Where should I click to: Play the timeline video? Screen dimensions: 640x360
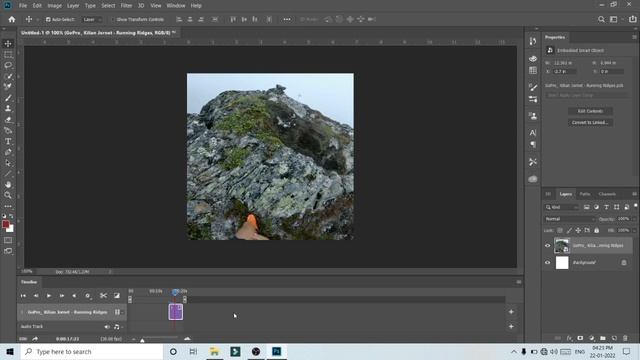pos(49,296)
